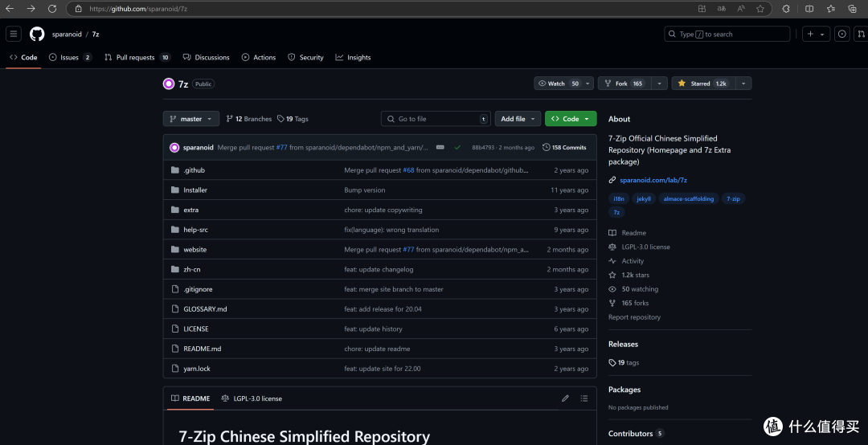
Task: Click the Fork button
Action: (624, 84)
